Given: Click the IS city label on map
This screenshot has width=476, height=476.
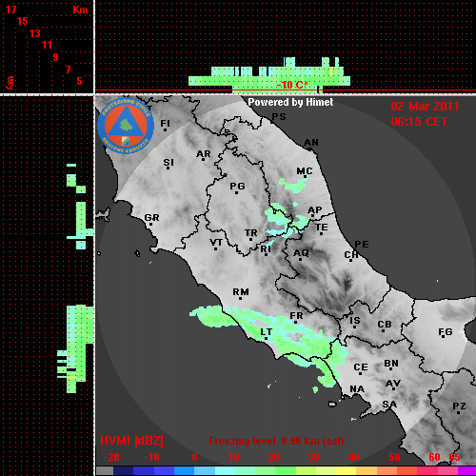Looking at the screenshot, I should coord(355,321).
